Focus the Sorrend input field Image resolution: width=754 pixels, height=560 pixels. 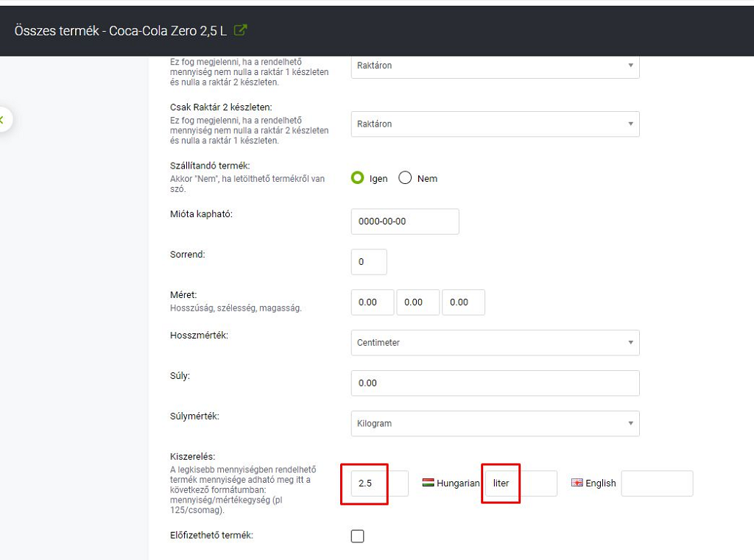pos(369,262)
